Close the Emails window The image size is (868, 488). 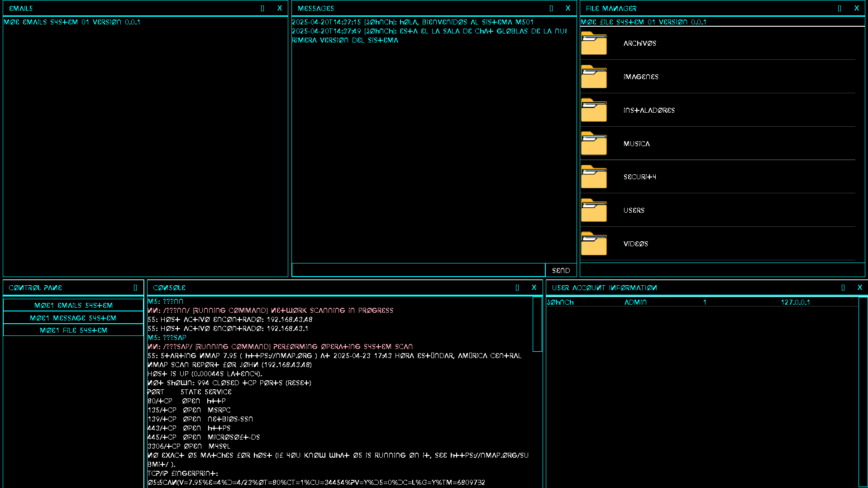click(280, 8)
